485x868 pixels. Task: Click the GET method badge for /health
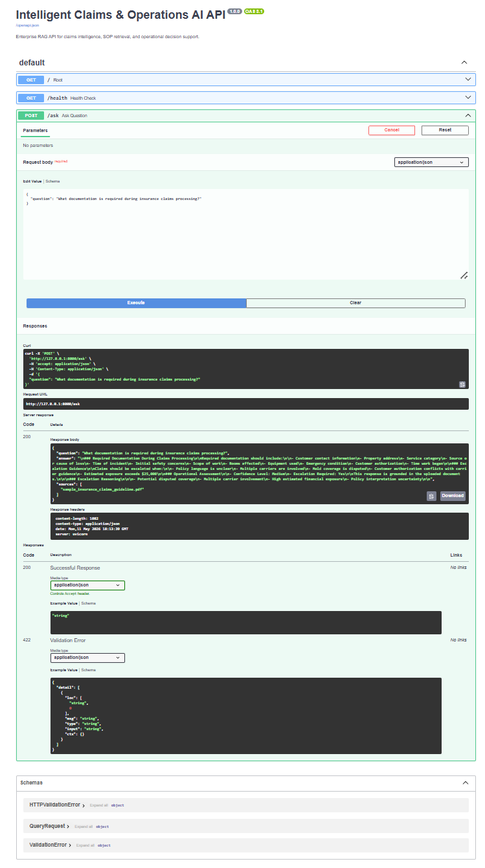(x=30, y=98)
